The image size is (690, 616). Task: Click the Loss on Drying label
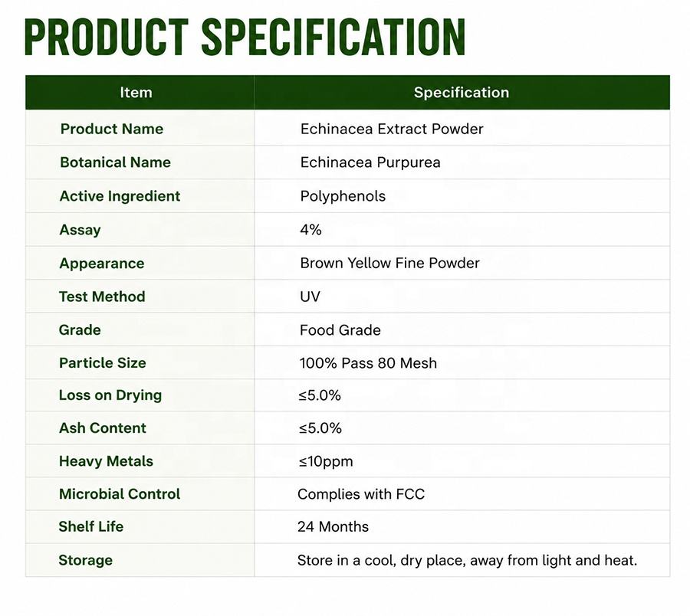point(110,395)
